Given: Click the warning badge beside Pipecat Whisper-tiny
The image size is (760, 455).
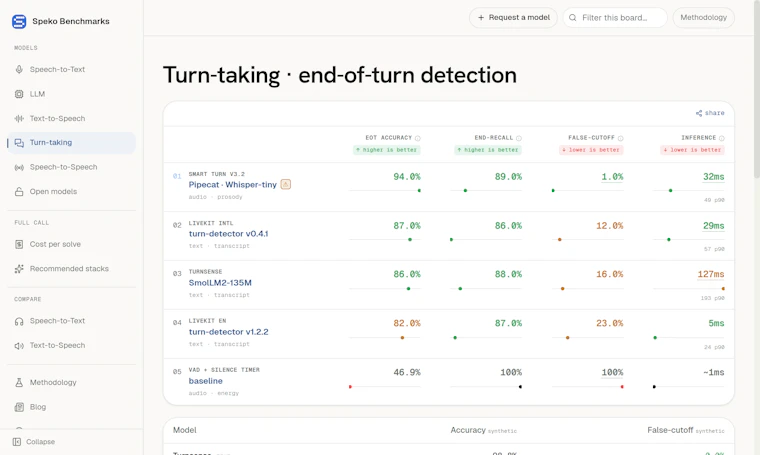Looking at the screenshot, I should [286, 184].
